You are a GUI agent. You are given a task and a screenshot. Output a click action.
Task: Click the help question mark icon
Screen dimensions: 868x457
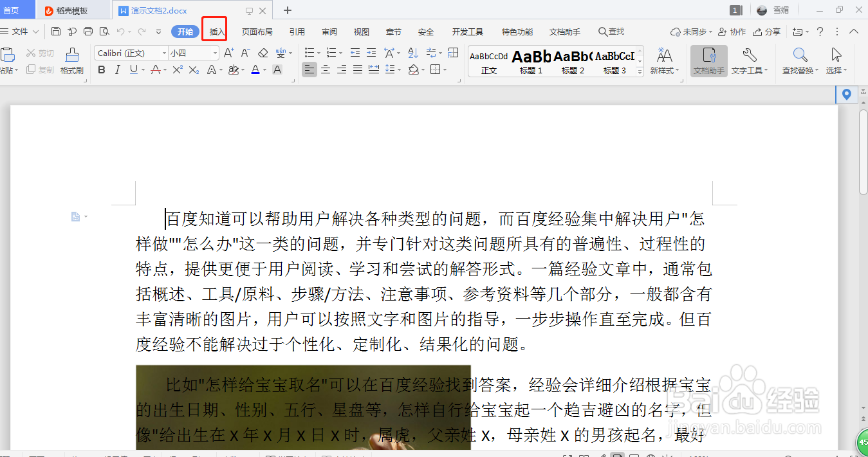coord(820,32)
